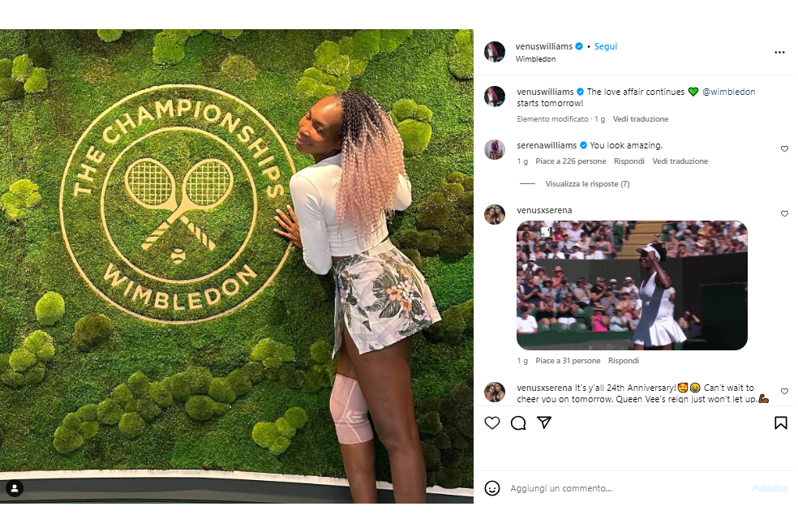Expand Visualizza le risposte (7)
The image size is (798, 532).
coord(587,184)
